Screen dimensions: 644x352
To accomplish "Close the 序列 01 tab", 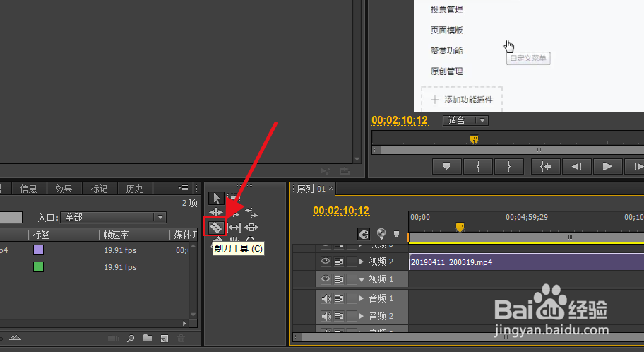I will [x=330, y=188].
